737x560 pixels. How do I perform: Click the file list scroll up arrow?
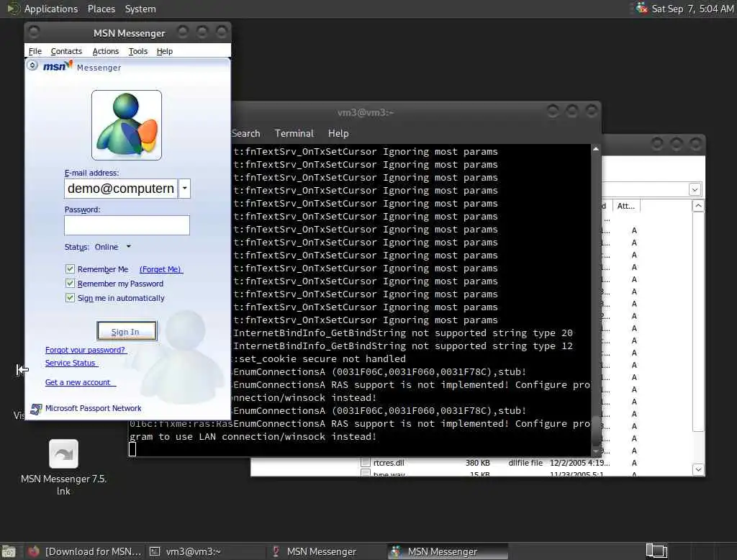(698, 206)
